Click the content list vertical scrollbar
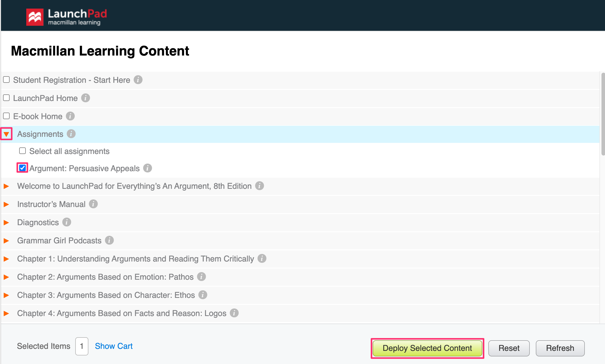The width and height of the screenshot is (605, 364). tap(603, 114)
